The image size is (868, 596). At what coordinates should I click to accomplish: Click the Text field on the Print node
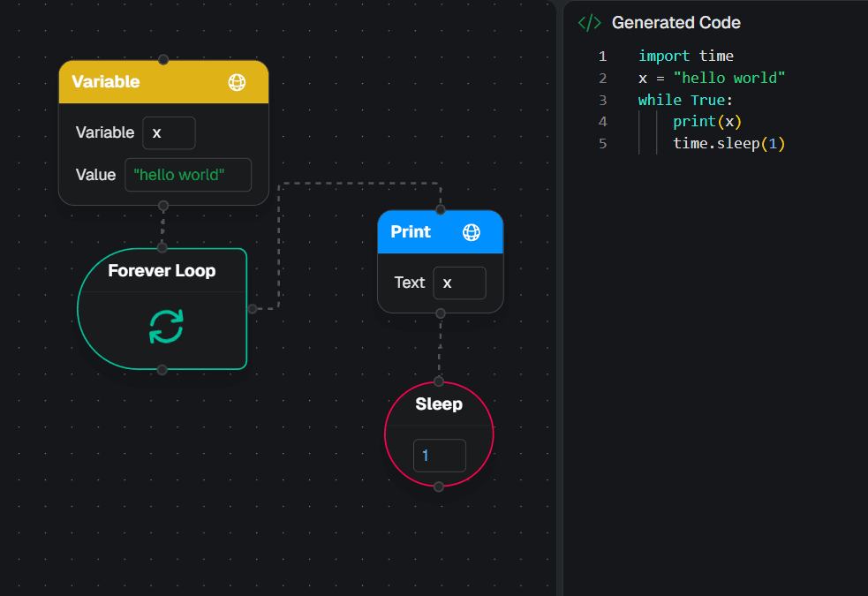[x=459, y=283]
